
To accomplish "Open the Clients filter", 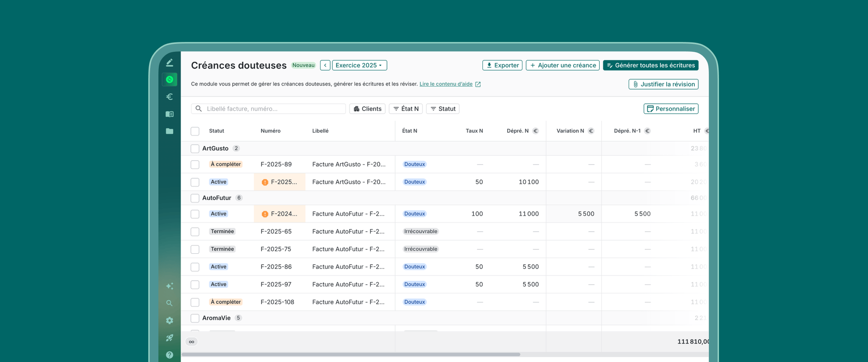I will click(x=367, y=109).
